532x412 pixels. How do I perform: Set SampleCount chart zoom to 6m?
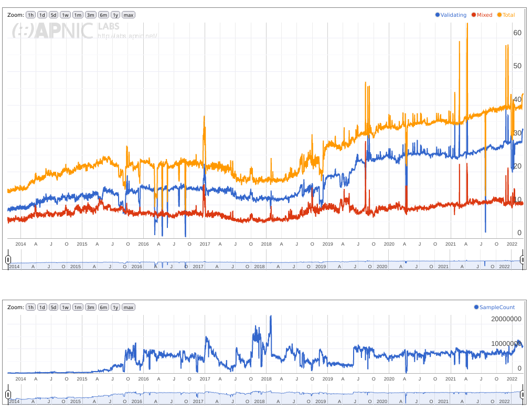[103, 308]
